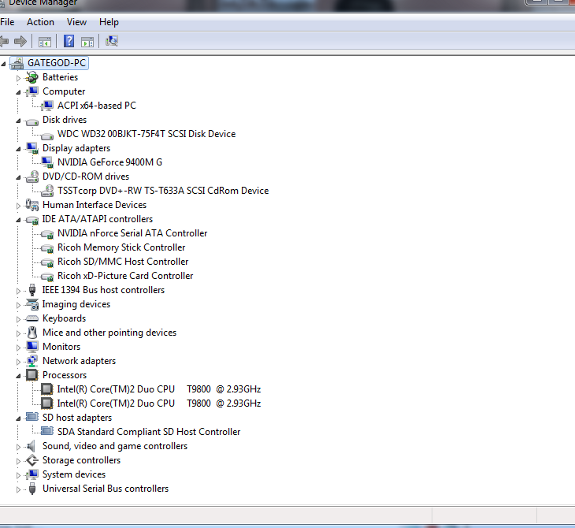Screen dimensions: 575x528
Task: Select Ricoh xD-Picture Card Controller
Action: [x=125, y=276]
